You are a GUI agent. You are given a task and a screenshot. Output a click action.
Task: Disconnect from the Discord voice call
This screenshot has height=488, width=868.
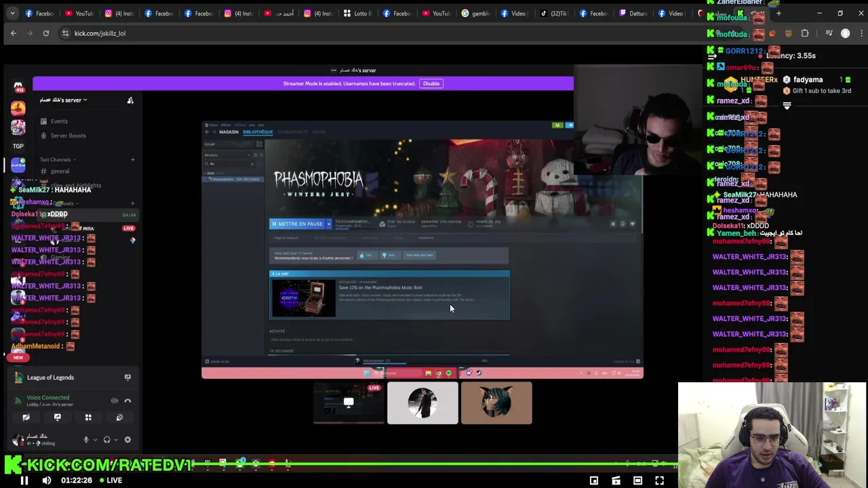[127, 401]
